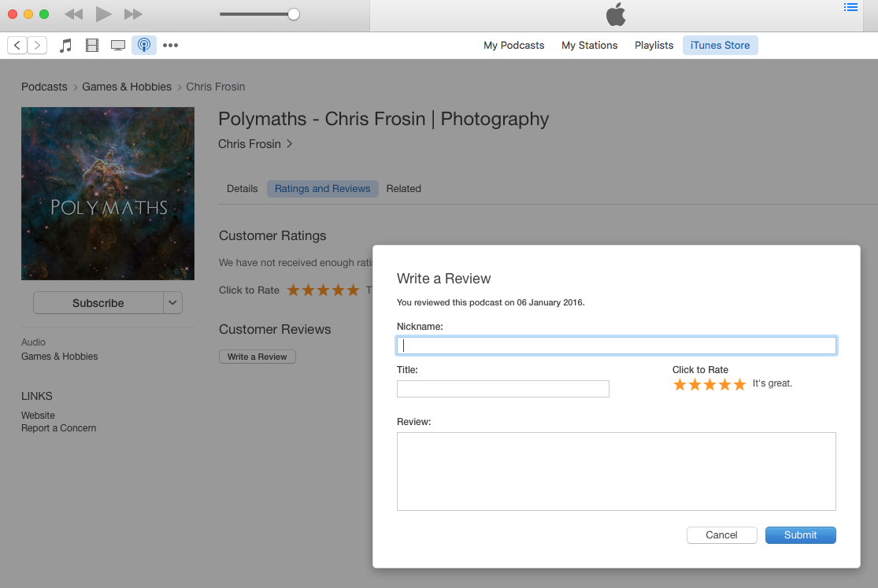Open My Stations tab
The width and height of the screenshot is (878, 588).
pyautogui.click(x=590, y=46)
